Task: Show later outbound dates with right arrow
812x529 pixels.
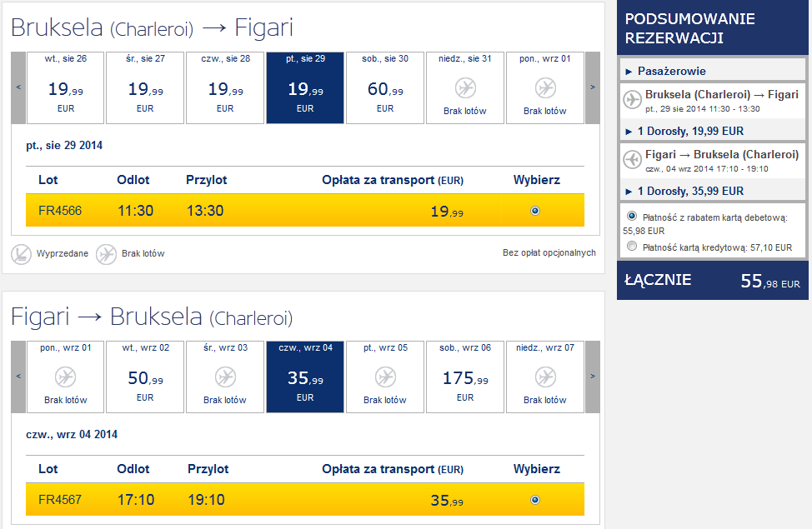Action: 593,87
